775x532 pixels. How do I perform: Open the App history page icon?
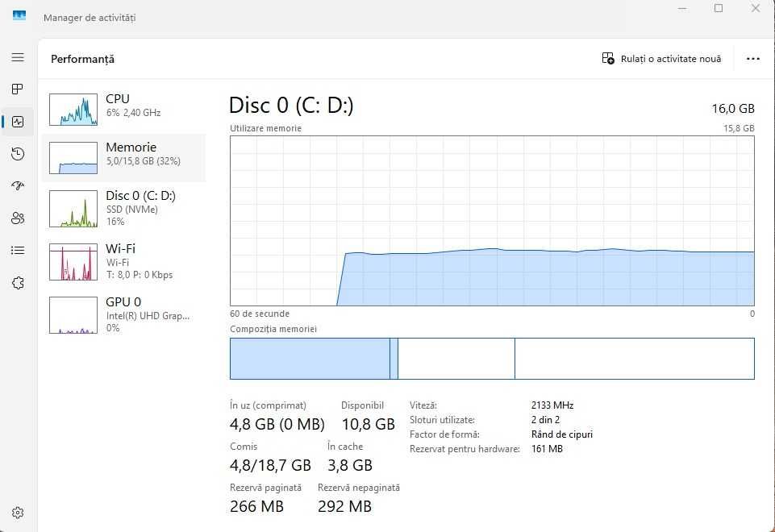pyautogui.click(x=18, y=154)
